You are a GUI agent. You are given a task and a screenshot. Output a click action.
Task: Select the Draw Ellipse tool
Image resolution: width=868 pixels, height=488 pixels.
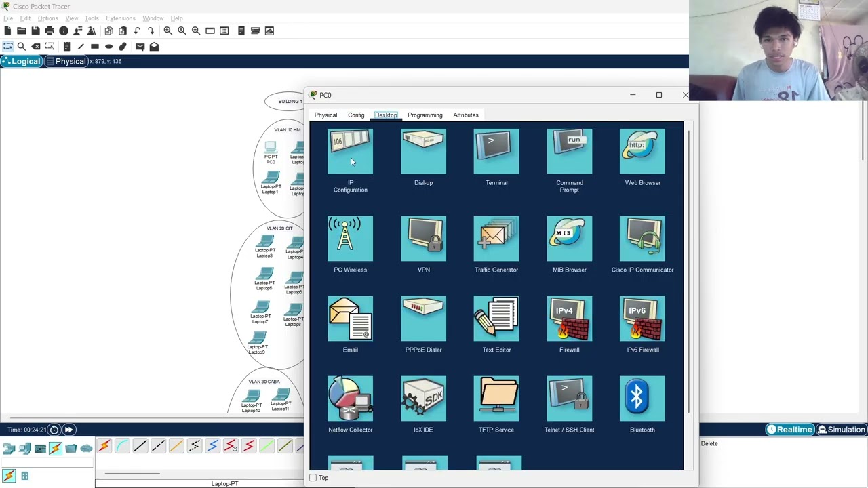[x=108, y=46]
